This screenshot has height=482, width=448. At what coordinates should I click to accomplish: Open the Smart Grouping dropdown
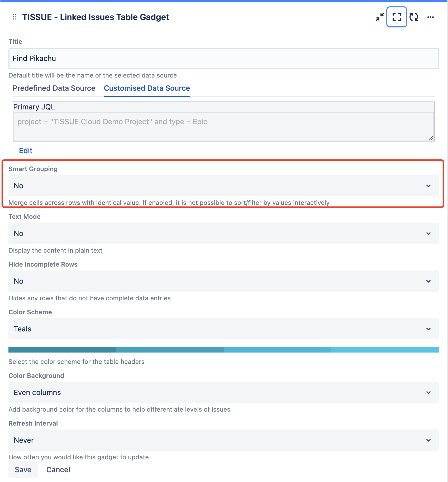(223, 186)
